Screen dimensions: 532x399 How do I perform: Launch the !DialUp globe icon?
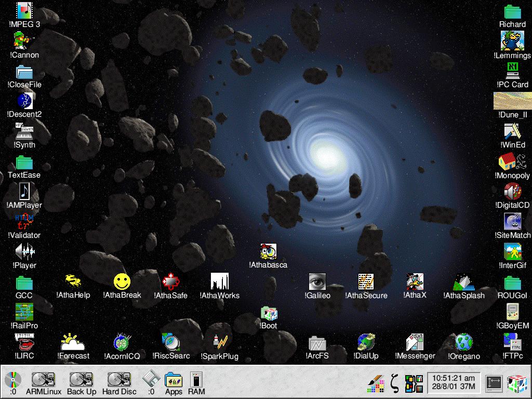click(x=366, y=342)
